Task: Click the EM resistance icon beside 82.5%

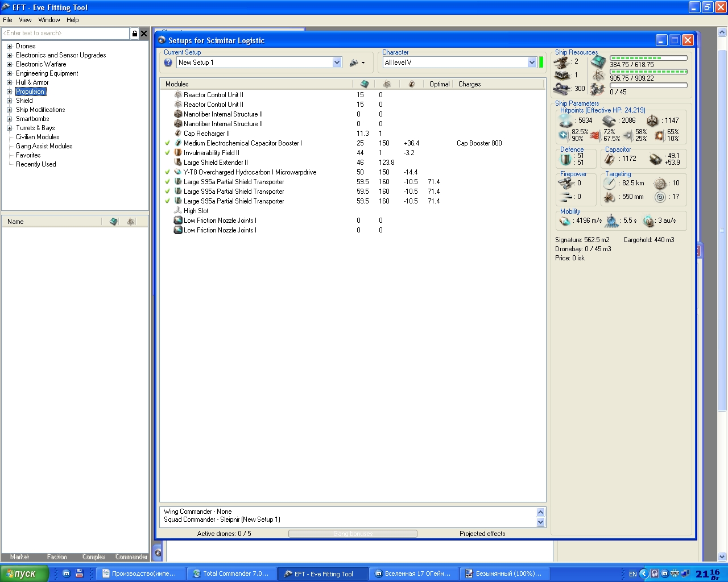Action: click(564, 135)
